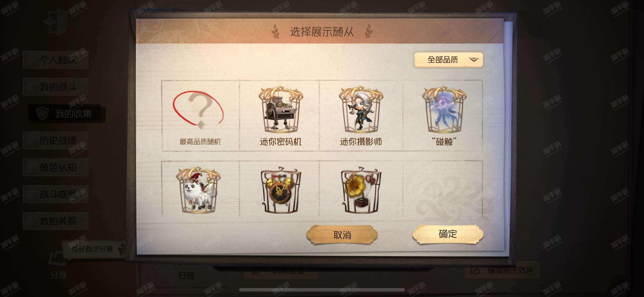Select the 迷你密码机 pet icon
Image resolution: width=644 pixels, height=297 pixels.
(280, 110)
